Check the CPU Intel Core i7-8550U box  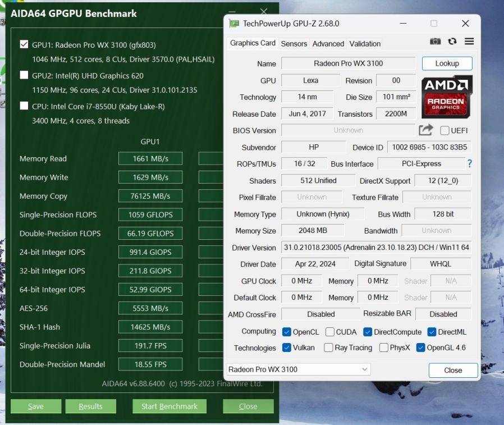coord(24,106)
